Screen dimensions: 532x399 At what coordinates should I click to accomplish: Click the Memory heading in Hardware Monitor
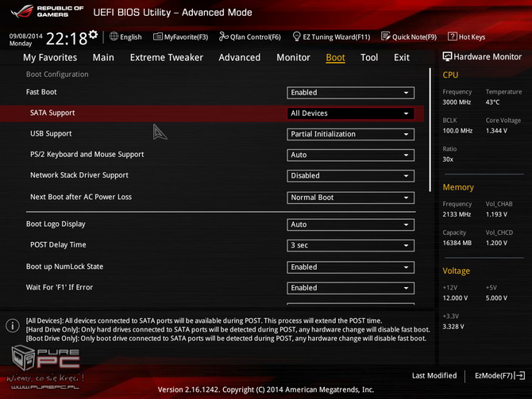pos(458,187)
